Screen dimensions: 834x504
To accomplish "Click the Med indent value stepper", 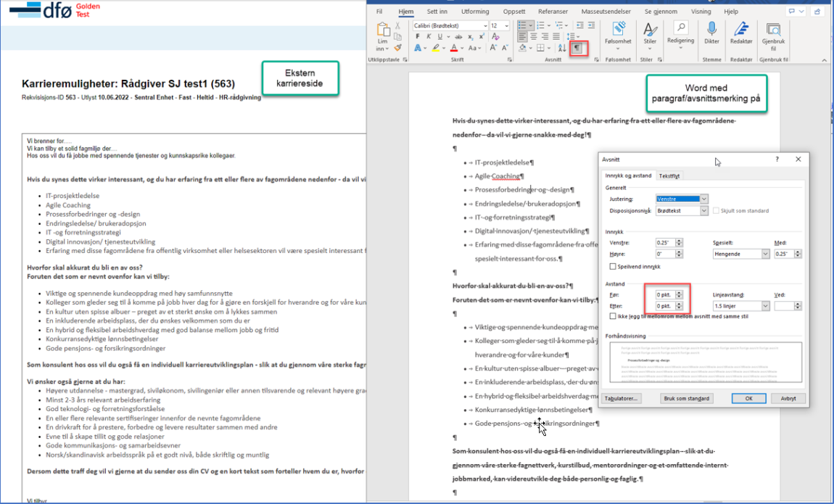I will click(x=797, y=254).
